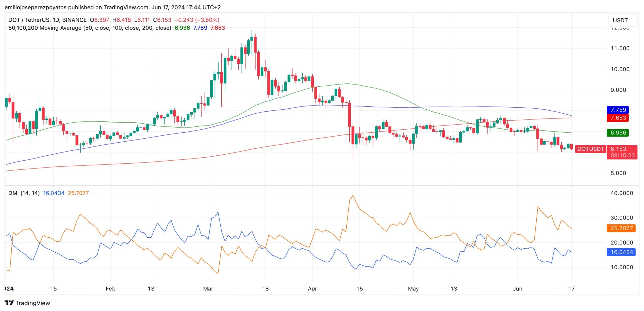
Task: Click the TradingView logo icon
Action: click(x=9, y=303)
